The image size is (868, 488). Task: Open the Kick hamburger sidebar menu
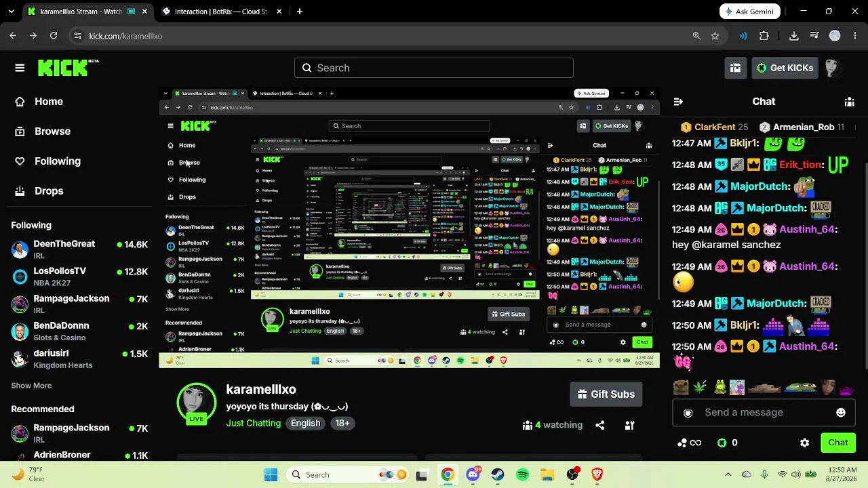pyautogui.click(x=20, y=68)
